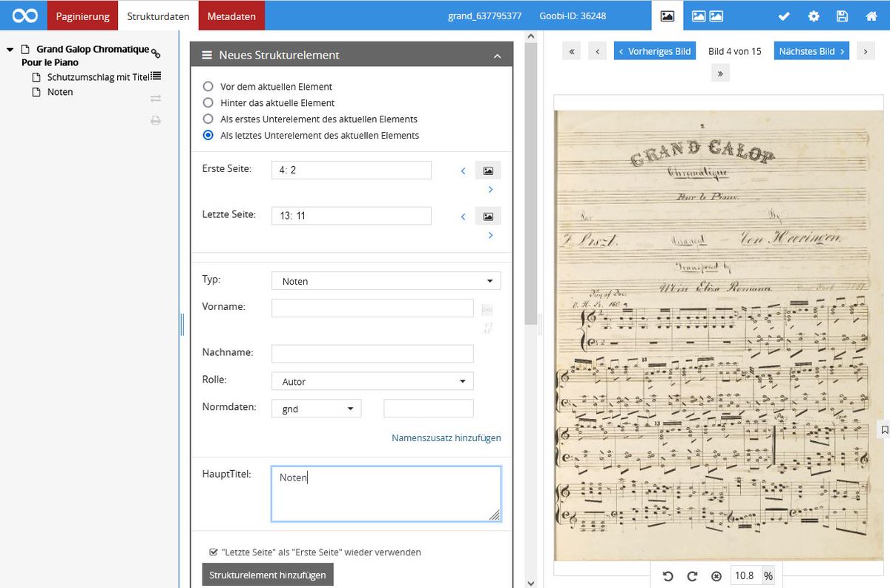
Task: Click previous arrow for Letzte Seite
Action: 464,217
